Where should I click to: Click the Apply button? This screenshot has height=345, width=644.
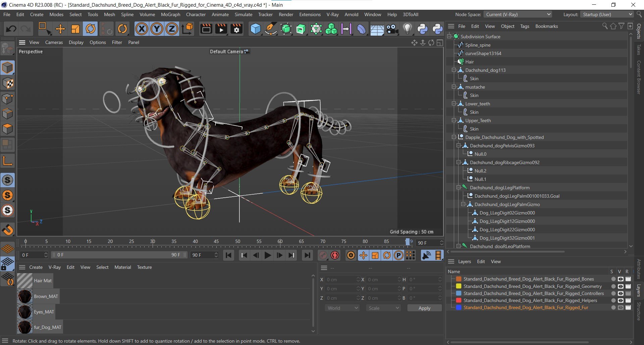coord(424,308)
